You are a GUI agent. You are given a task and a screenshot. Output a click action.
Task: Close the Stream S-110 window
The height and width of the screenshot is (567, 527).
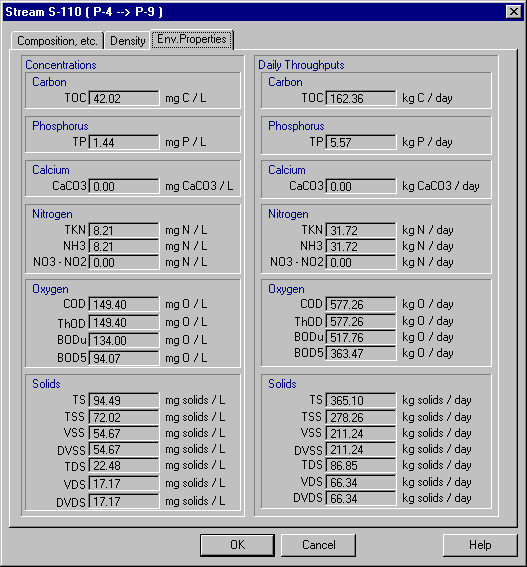pyautogui.click(x=514, y=12)
